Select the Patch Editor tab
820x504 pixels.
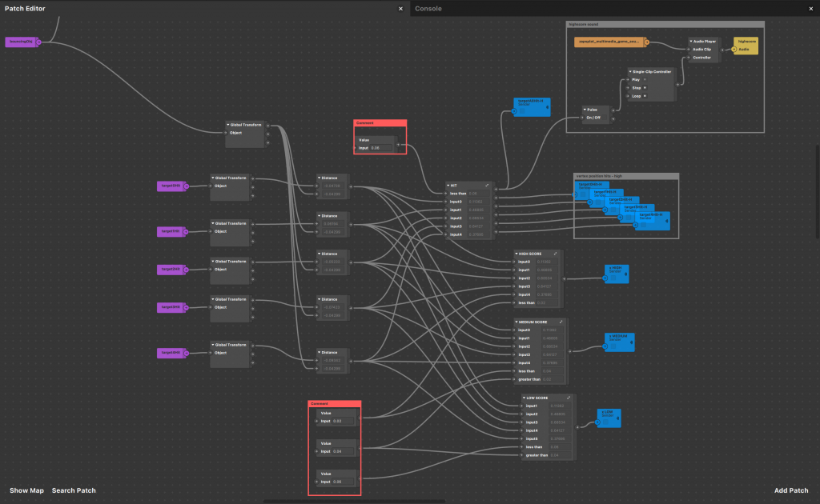tap(25, 8)
